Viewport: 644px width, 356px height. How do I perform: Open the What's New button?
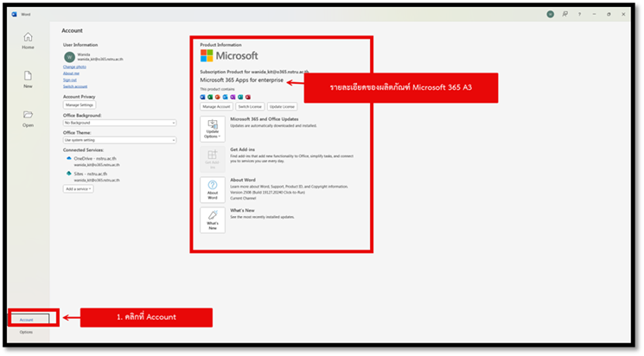pos(212,219)
